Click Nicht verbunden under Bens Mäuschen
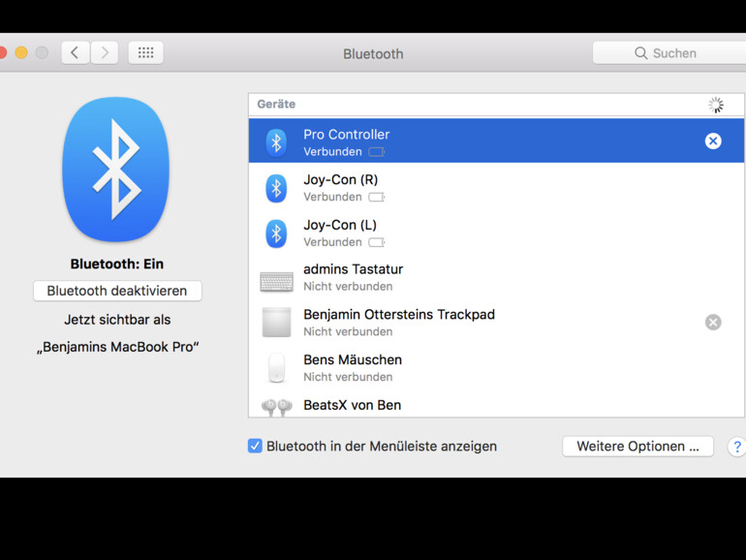 [x=348, y=377]
